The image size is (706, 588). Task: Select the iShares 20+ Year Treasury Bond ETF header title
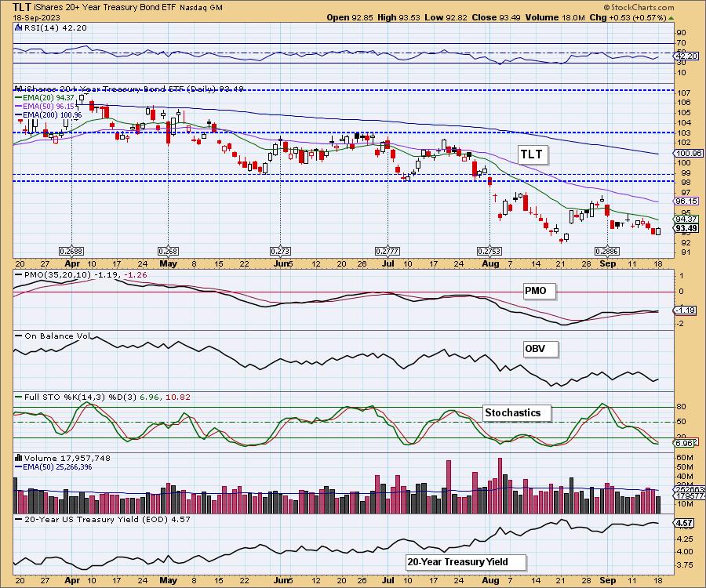(x=105, y=8)
